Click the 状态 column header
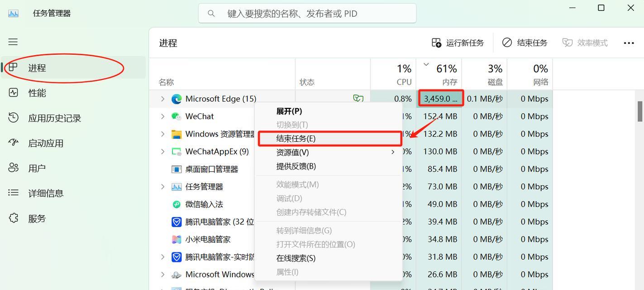 pos(307,82)
